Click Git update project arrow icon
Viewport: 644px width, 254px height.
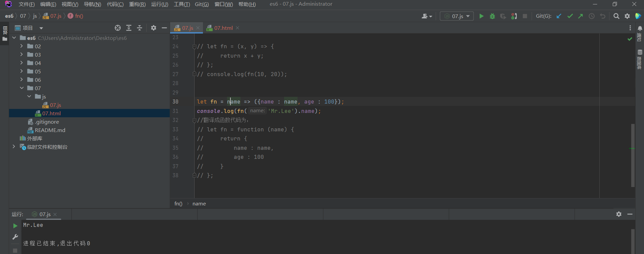(559, 16)
